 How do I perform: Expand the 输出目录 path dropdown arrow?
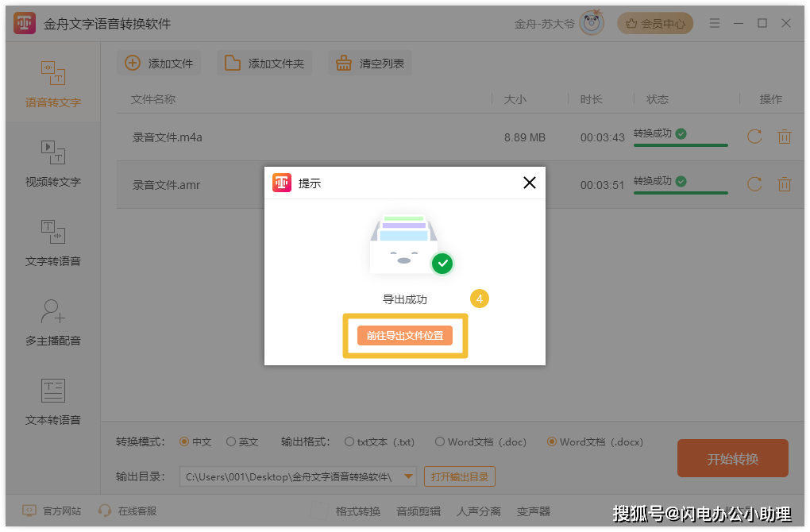[408, 476]
